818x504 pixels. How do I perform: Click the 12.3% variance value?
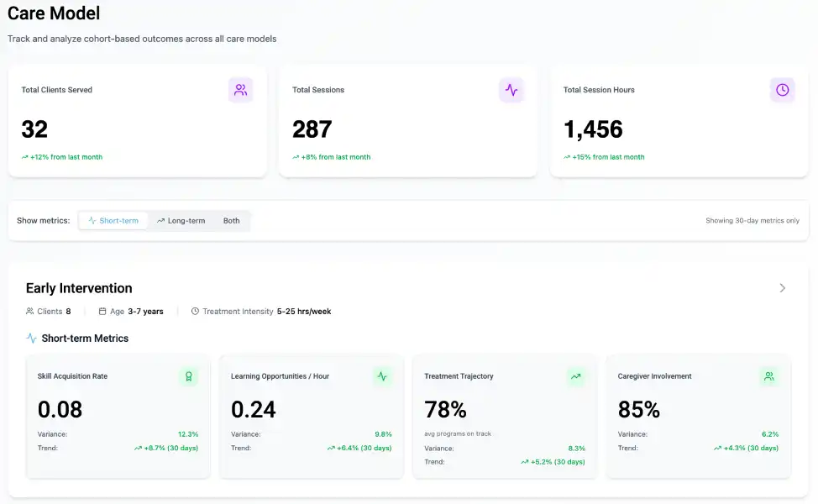[x=188, y=434]
